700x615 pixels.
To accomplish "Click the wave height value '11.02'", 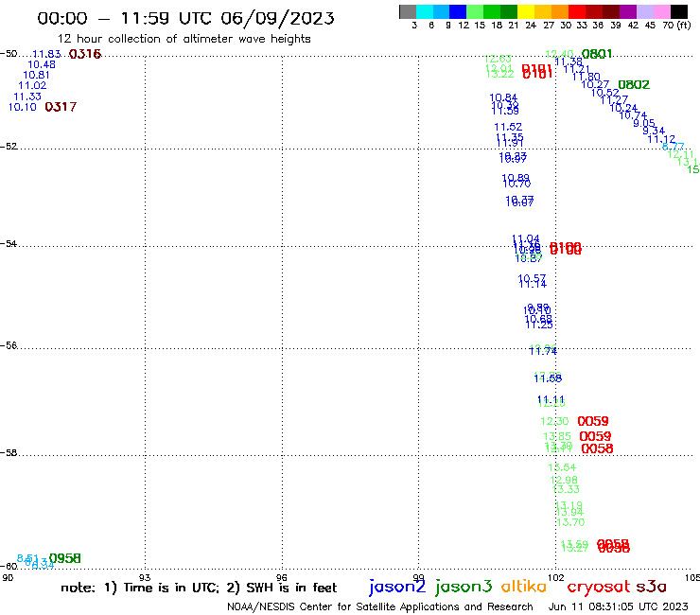I will [x=32, y=86].
